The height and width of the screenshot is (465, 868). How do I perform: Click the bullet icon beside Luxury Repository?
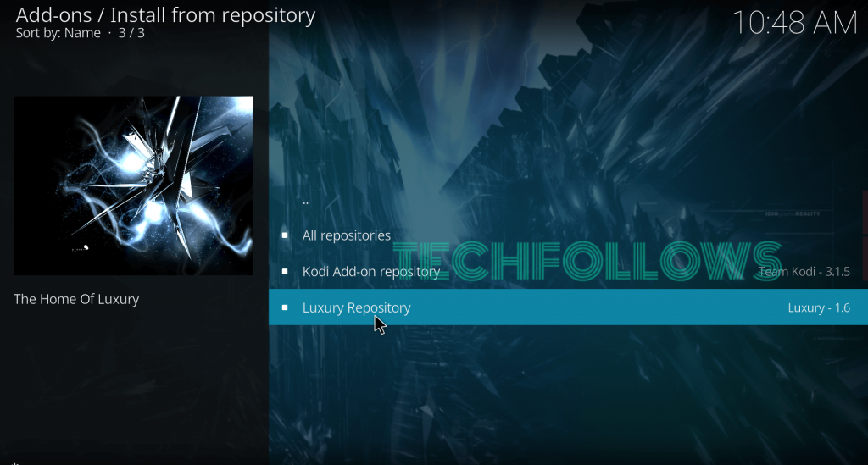point(285,307)
